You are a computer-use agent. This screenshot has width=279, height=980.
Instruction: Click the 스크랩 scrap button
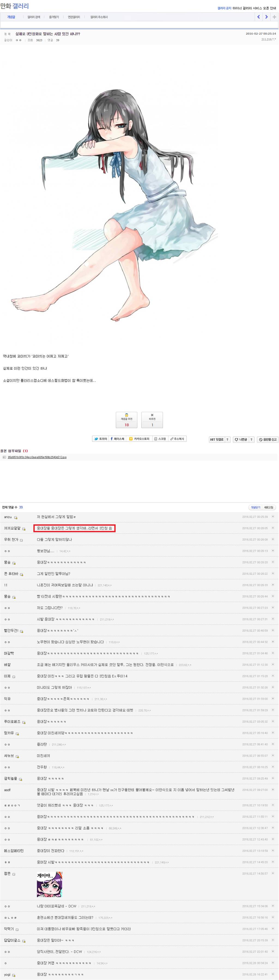pyautogui.click(x=160, y=439)
